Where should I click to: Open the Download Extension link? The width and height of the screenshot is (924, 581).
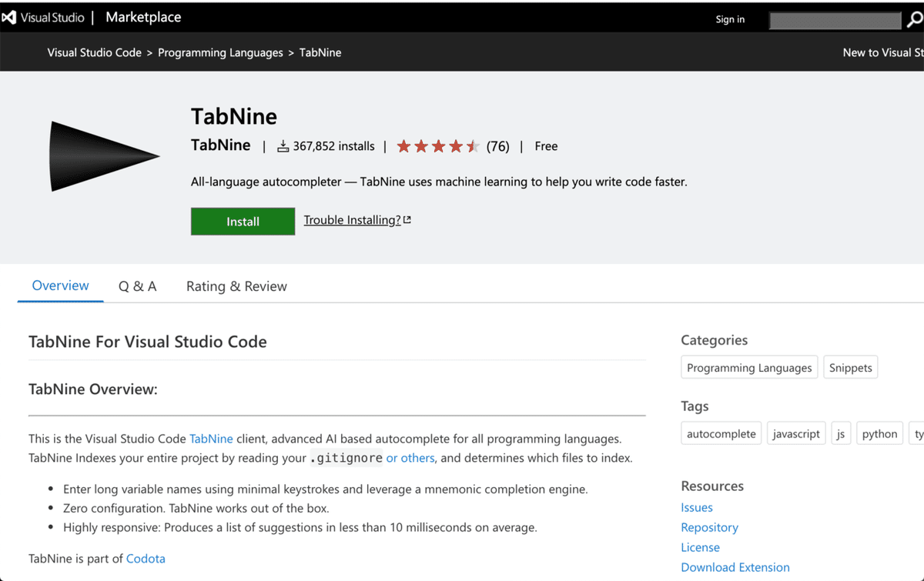[x=735, y=567]
